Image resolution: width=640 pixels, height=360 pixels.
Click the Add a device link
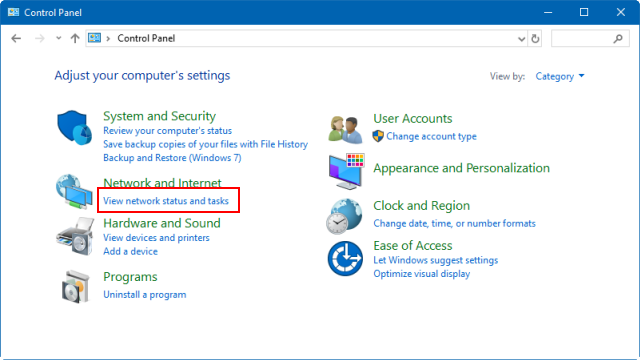(x=130, y=251)
